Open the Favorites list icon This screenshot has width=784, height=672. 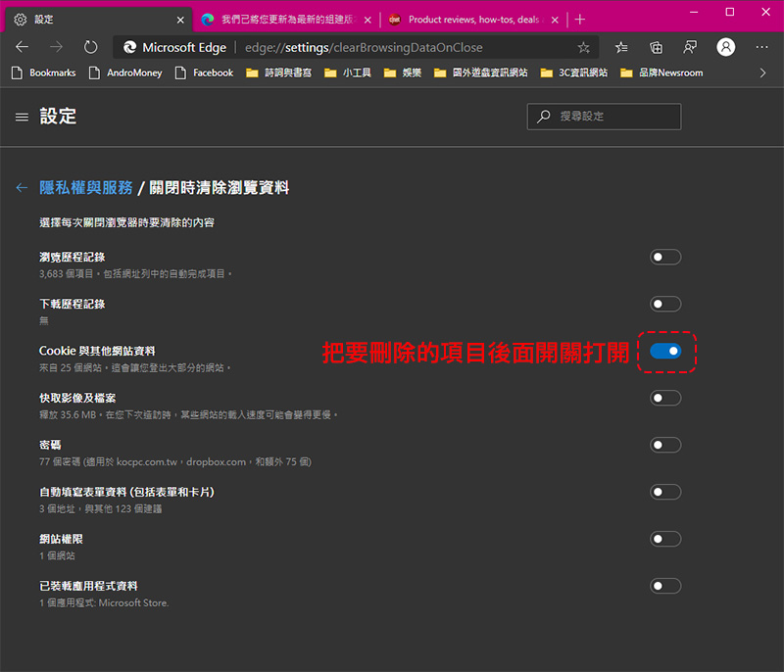(621, 47)
